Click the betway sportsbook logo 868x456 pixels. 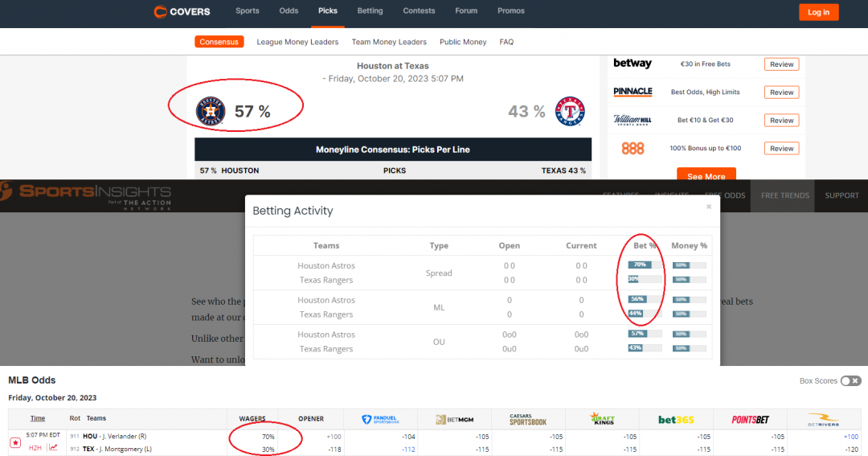[x=633, y=64]
